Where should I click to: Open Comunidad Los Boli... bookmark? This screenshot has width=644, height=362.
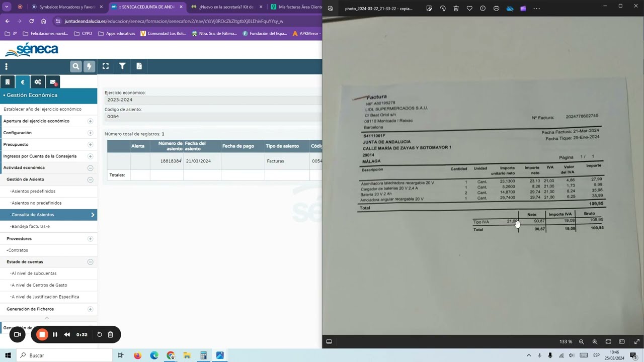coord(164,34)
